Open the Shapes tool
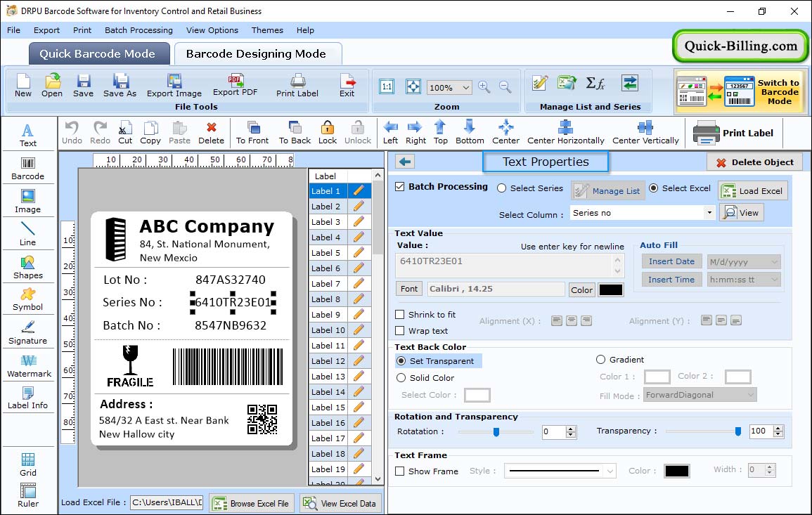 [28, 267]
